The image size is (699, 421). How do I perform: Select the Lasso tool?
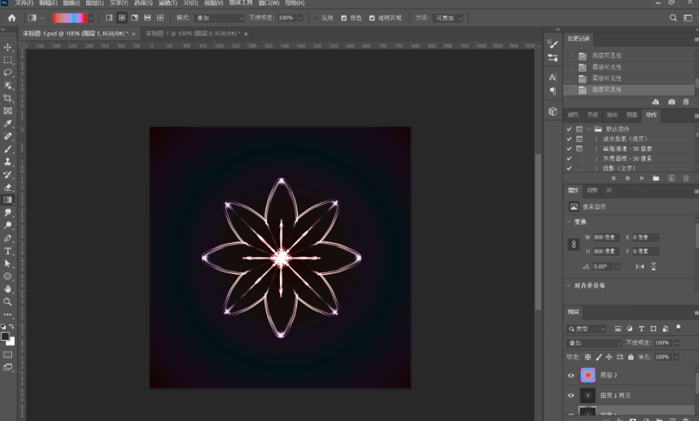8,73
